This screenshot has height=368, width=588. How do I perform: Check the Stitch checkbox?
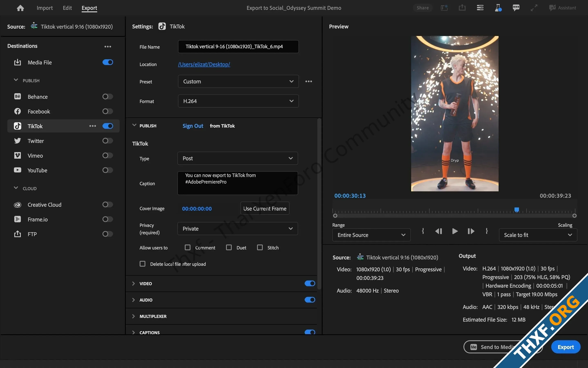pos(260,248)
